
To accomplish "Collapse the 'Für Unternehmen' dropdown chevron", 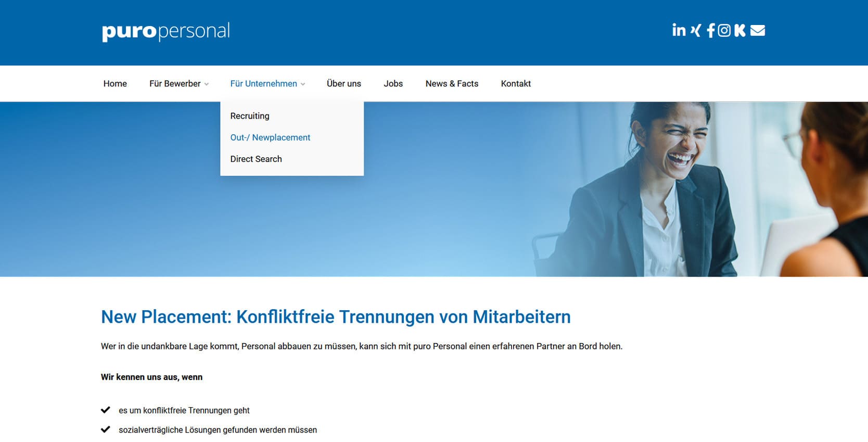I will tap(303, 84).
